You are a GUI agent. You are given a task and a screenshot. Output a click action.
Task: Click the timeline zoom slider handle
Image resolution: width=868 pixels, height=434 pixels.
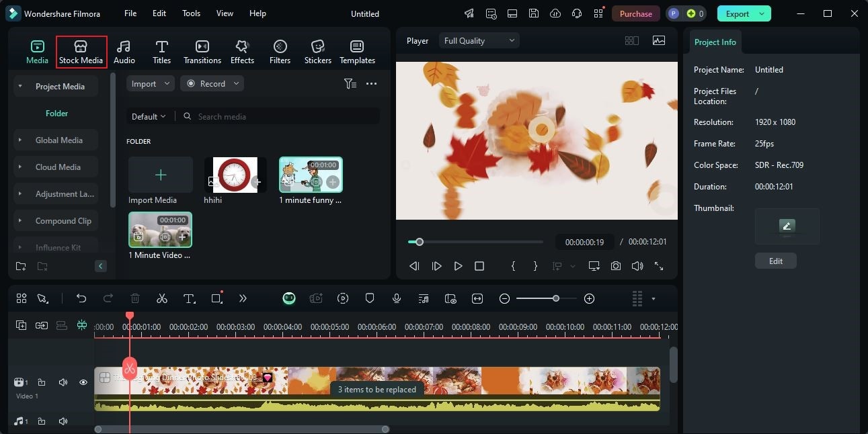pos(555,298)
